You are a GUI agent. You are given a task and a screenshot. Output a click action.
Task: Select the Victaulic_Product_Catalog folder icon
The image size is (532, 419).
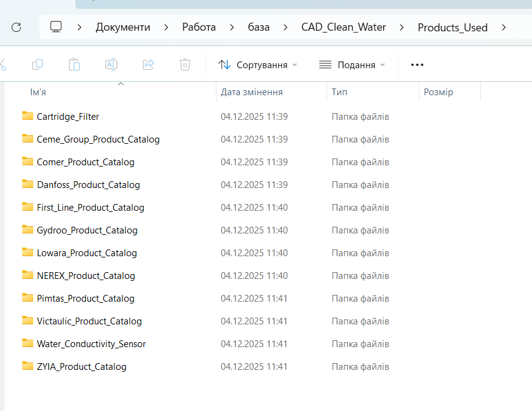[28, 320]
